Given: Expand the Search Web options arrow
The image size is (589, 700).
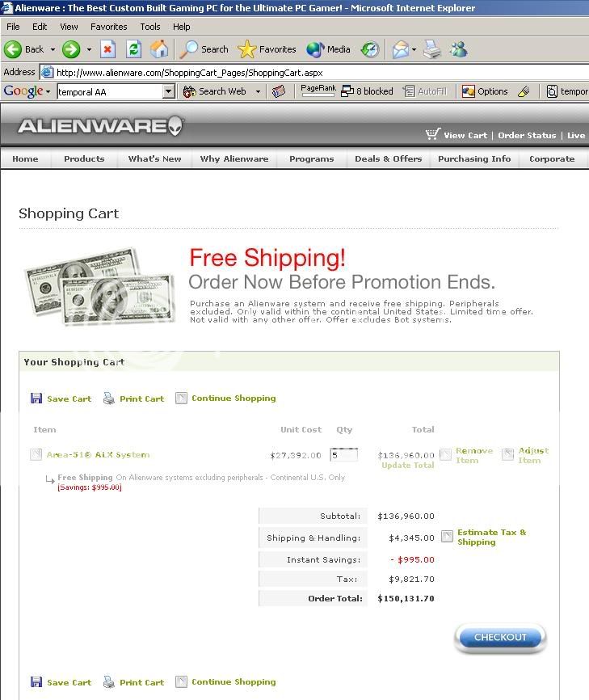Looking at the screenshot, I should [258, 91].
